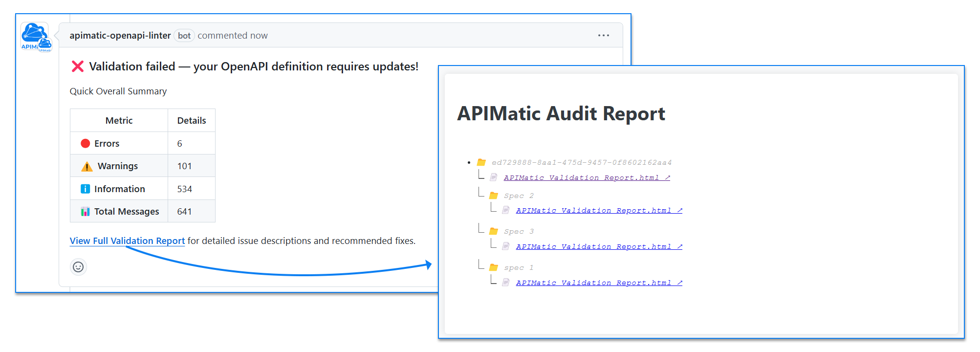Open root APIMatic Validation Report.html link

(587, 177)
